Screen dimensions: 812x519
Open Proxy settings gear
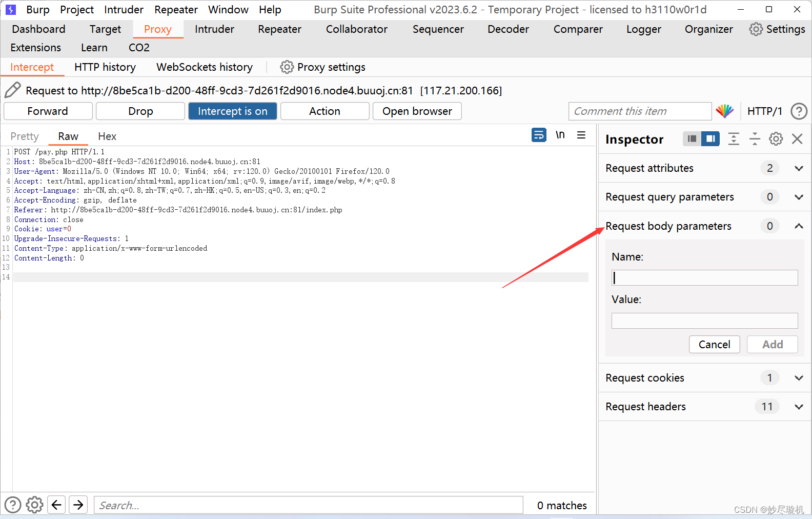[x=287, y=67]
